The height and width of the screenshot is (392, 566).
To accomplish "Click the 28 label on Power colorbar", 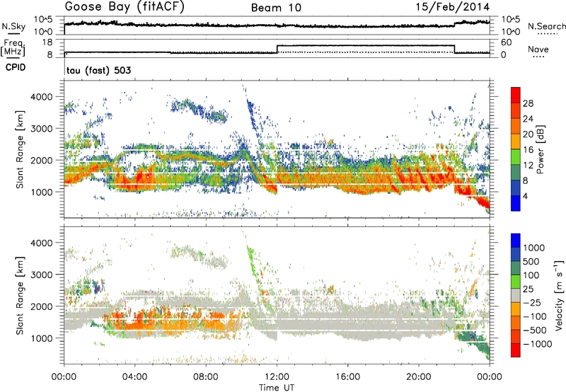I will (x=528, y=103).
